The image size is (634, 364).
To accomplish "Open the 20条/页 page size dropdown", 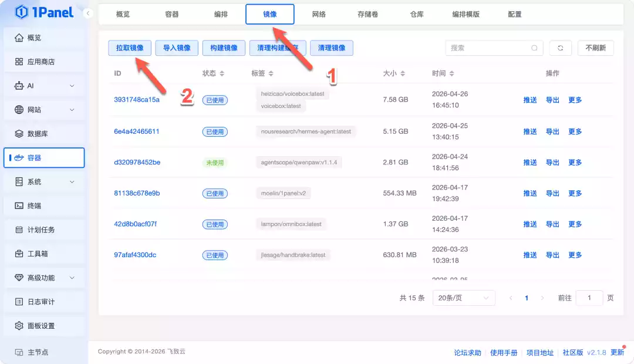I will [x=463, y=298].
